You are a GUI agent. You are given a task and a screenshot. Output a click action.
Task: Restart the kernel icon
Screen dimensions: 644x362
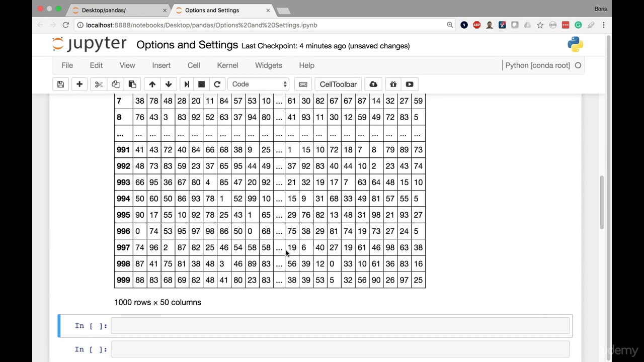(x=217, y=84)
